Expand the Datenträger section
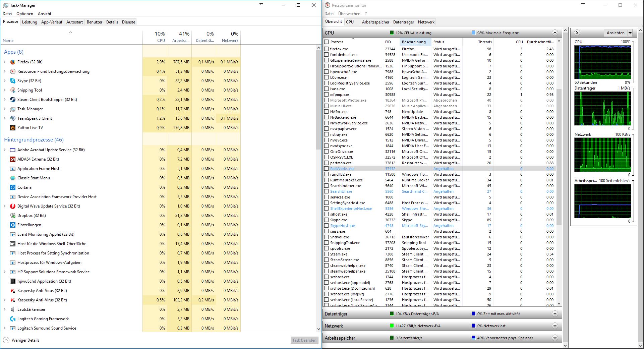The image size is (644, 349). (555, 314)
